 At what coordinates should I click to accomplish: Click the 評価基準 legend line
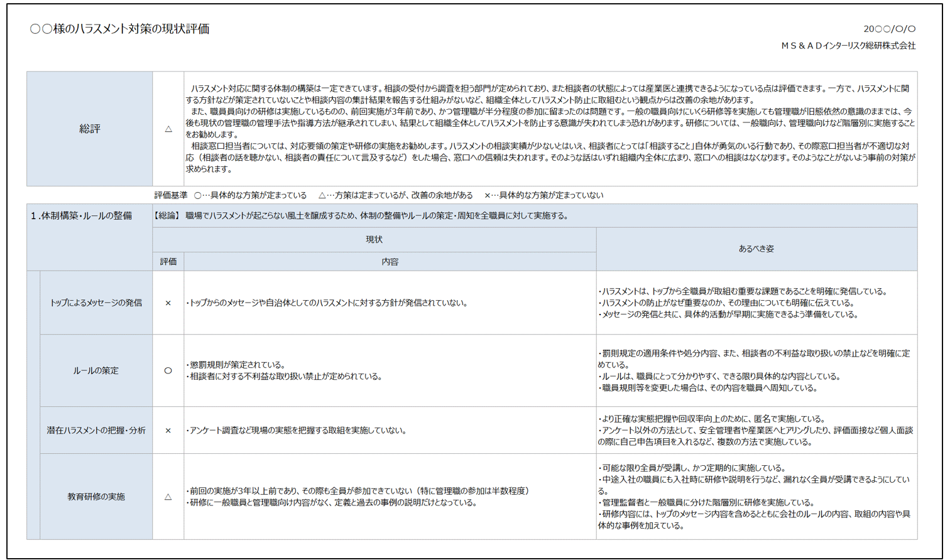point(379,195)
